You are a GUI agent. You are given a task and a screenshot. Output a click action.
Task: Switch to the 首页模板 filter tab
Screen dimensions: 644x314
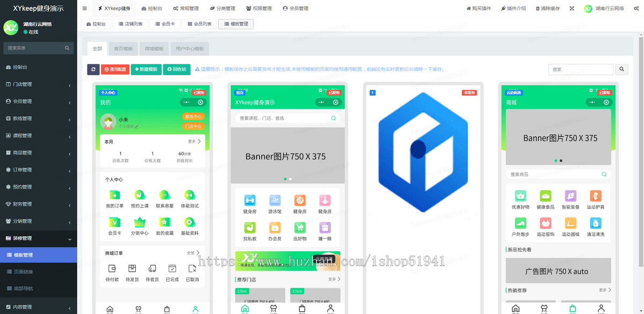123,49
